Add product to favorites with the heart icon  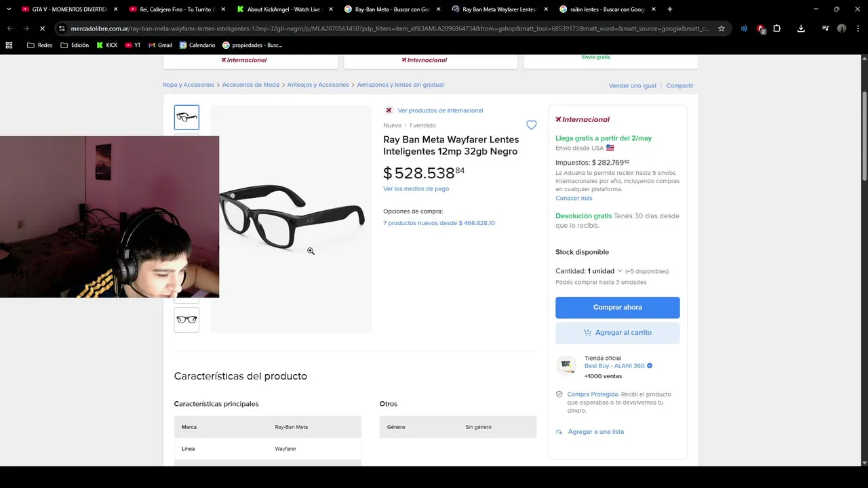[532, 125]
